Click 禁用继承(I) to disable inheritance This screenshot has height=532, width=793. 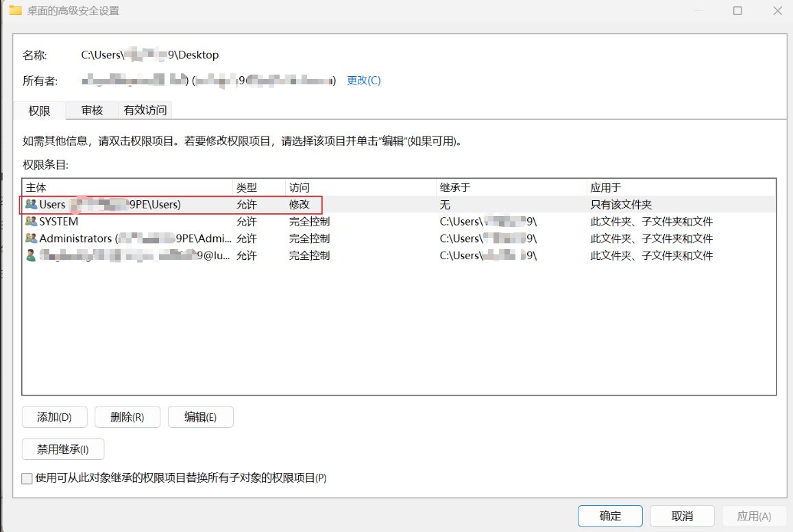click(x=63, y=450)
